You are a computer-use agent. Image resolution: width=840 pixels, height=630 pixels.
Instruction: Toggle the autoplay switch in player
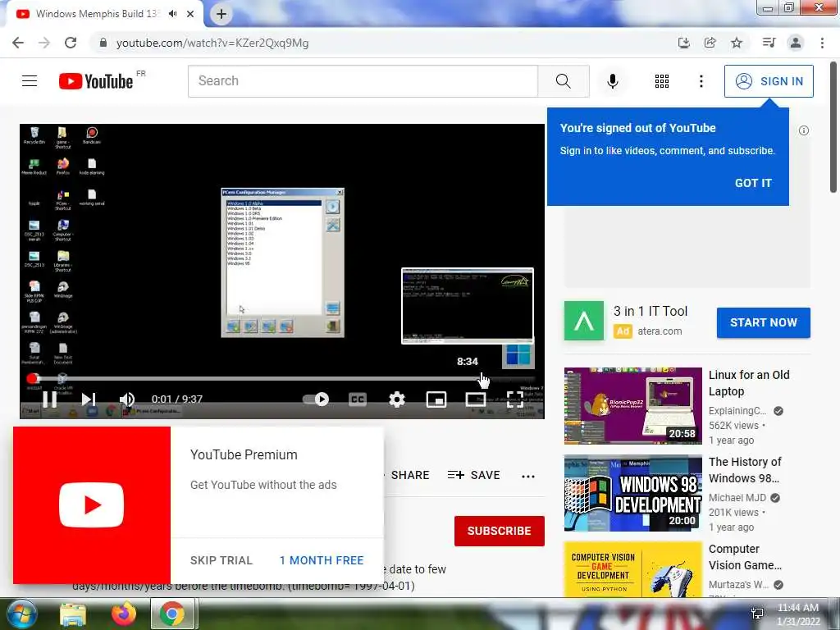(x=316, y=399)
